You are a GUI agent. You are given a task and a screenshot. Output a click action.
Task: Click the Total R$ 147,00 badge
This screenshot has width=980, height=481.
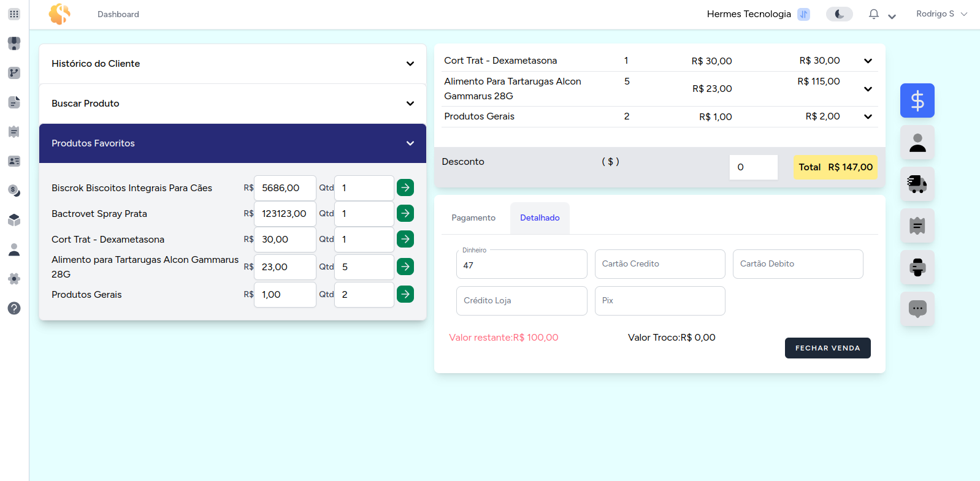[x=835, y=167]
